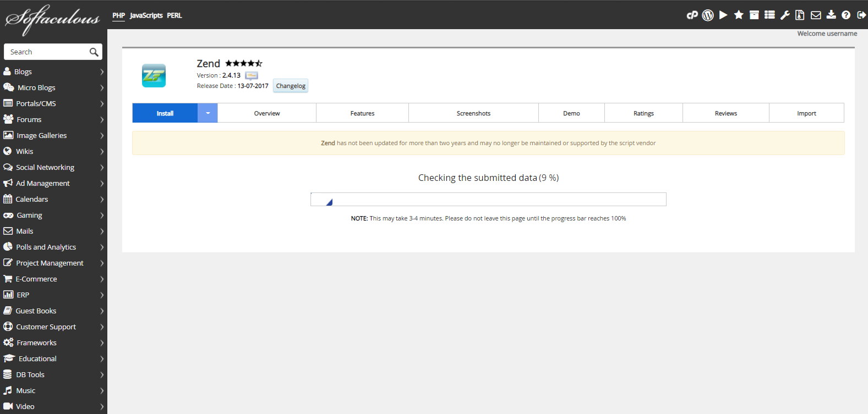The width and height of the screenshot is (868, 414).
Task: Click the version notes speech bubble icon
Action: 252,76
